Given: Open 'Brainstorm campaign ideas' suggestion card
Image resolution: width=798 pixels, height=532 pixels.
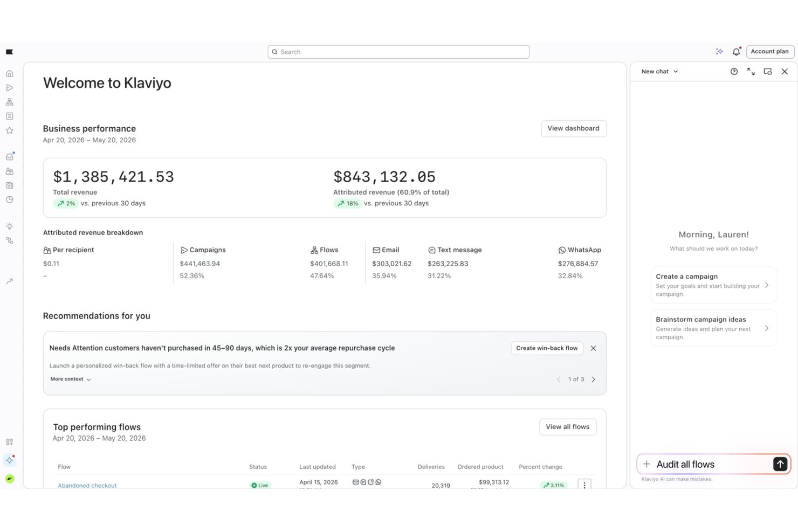Looking at the screenshot, I should (x=713, y=328).
